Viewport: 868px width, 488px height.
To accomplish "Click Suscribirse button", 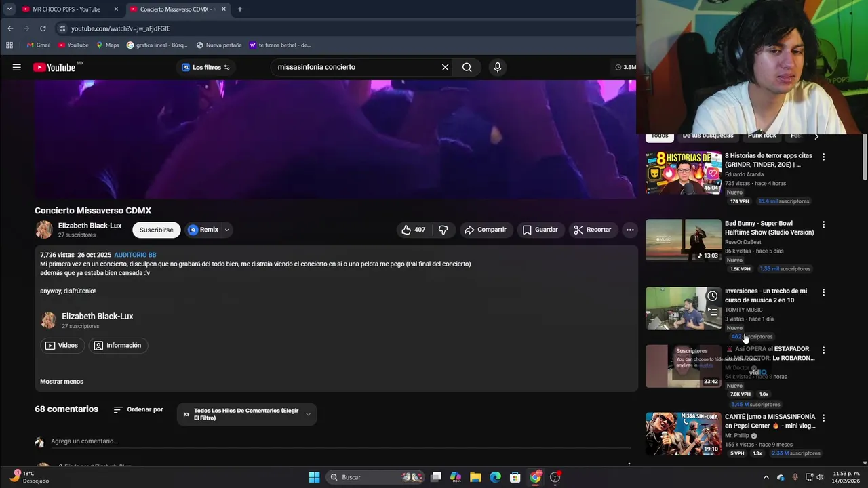I will coord(156,230).
